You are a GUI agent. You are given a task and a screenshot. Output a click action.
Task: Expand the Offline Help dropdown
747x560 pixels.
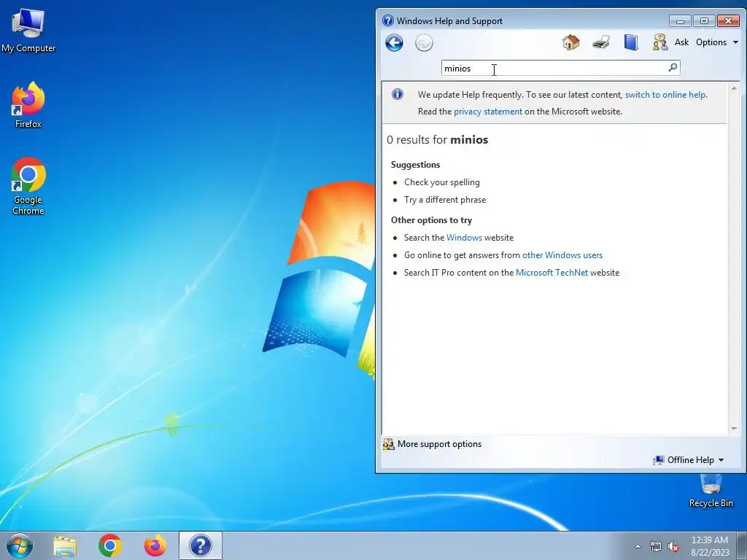(689, 460)
